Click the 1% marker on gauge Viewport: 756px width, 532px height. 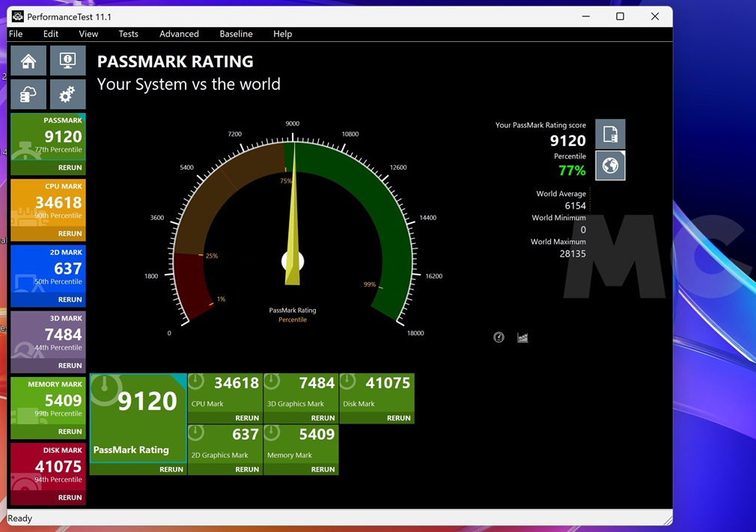221,299
